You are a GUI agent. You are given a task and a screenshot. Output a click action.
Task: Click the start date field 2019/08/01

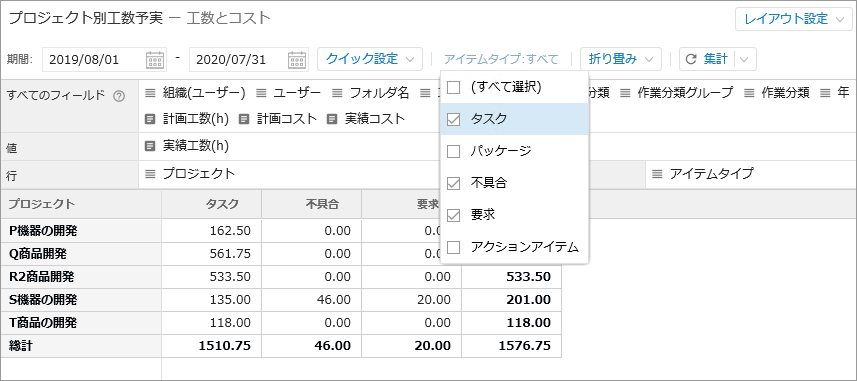coord(93,60)
